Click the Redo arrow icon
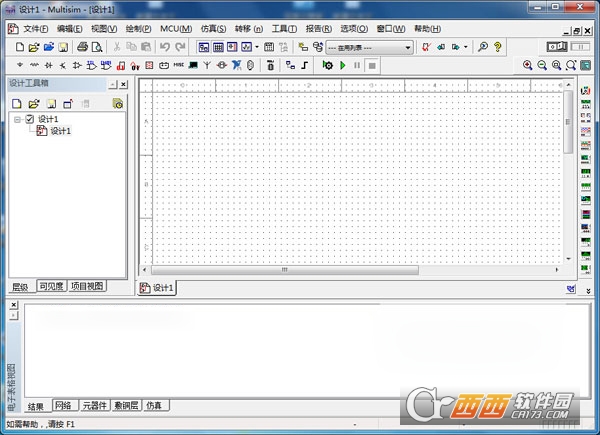Screen dimensions: 600x435 (x=180, y=47)
